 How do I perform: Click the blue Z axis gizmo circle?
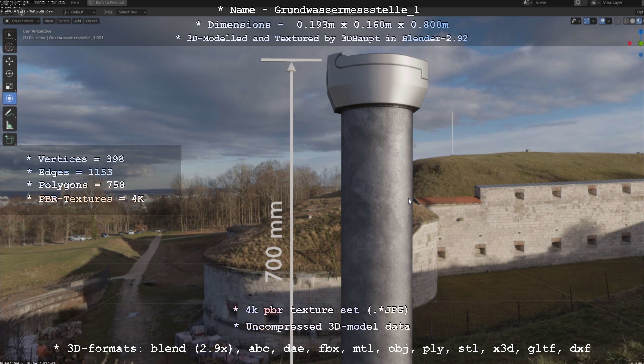pyautogui.click(x=641, y=32)
